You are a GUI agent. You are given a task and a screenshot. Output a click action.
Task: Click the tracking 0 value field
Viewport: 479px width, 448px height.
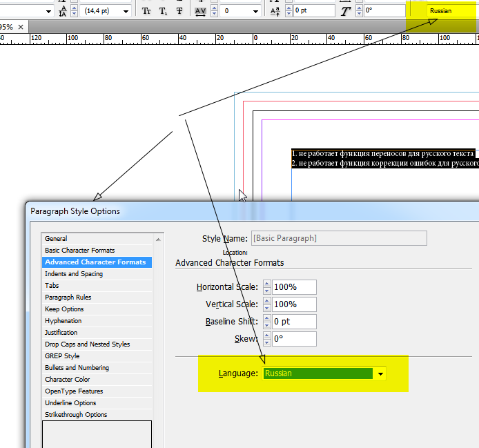click(237, 11)
